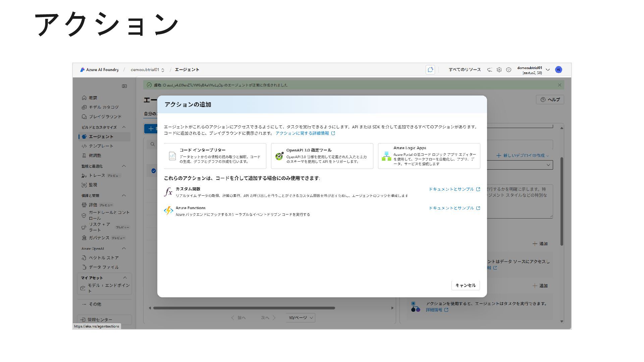644x362 pixels.
Task: Collapse the 保護と管理 section
Action: point(124,195)
